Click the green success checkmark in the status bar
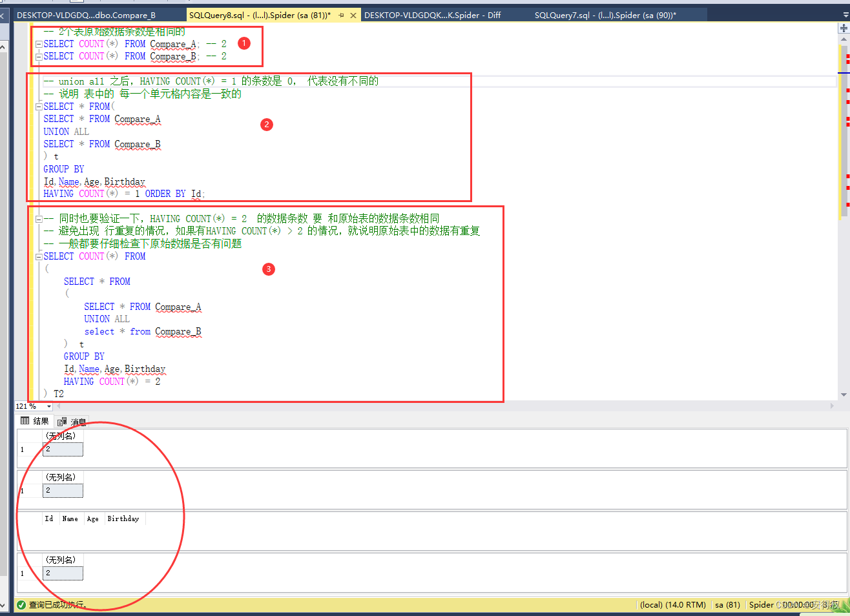Screen dimensions: 850x616 pyautogui.click(x=21, y=605)
